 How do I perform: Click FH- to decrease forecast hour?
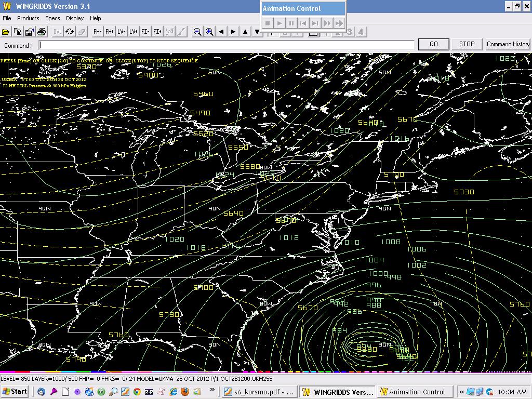[x=97, y=32]
